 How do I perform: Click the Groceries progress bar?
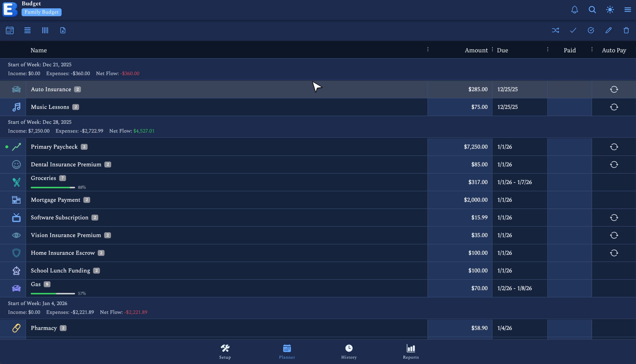[x=53, y=187]
